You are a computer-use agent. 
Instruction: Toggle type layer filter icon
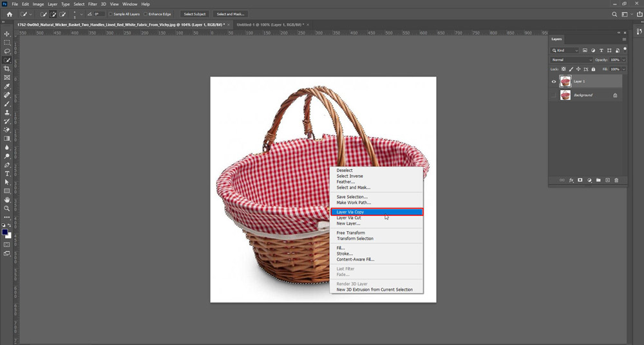(x=601, y=50)
